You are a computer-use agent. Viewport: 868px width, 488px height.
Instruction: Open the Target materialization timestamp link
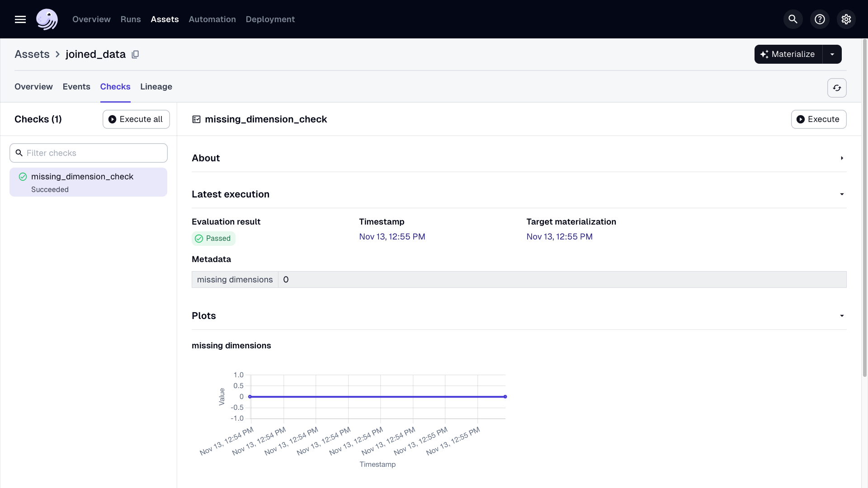559,237
